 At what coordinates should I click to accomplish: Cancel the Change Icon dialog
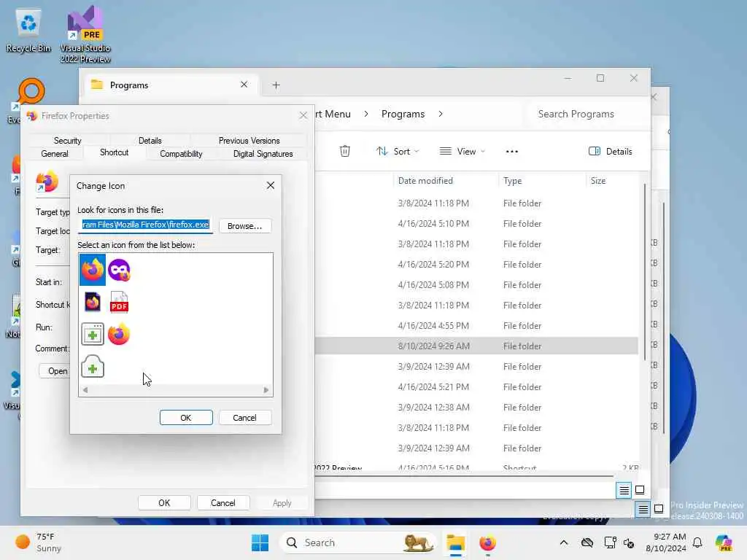tap(245, 418)
